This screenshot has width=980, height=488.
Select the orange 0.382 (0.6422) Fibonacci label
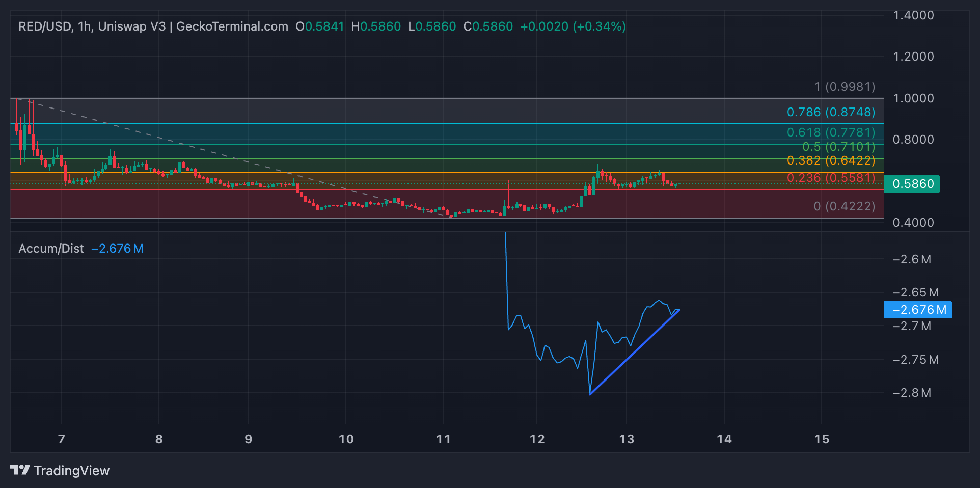(x=831, y=160)
